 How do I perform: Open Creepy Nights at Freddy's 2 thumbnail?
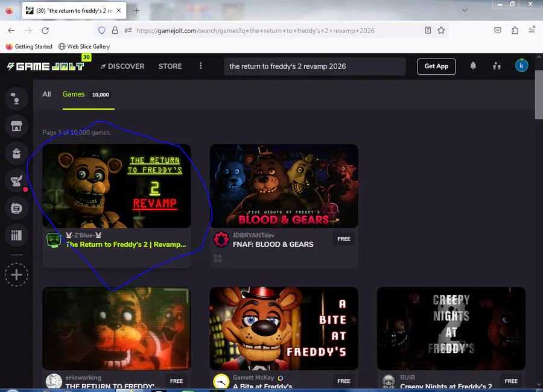click(x=451, y=328)
